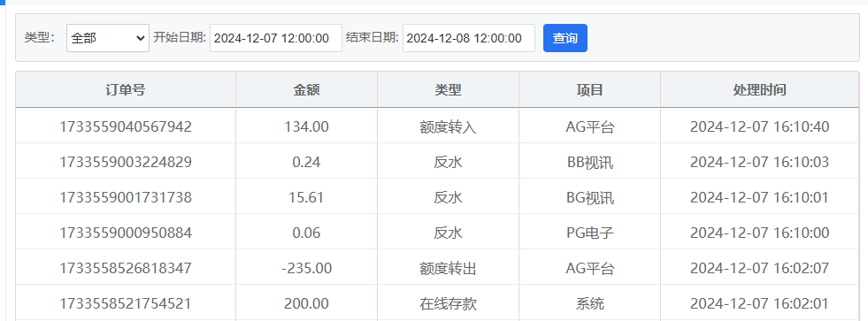
Task: Click the 开始日期 input field
Action: (x=276, y=38)
